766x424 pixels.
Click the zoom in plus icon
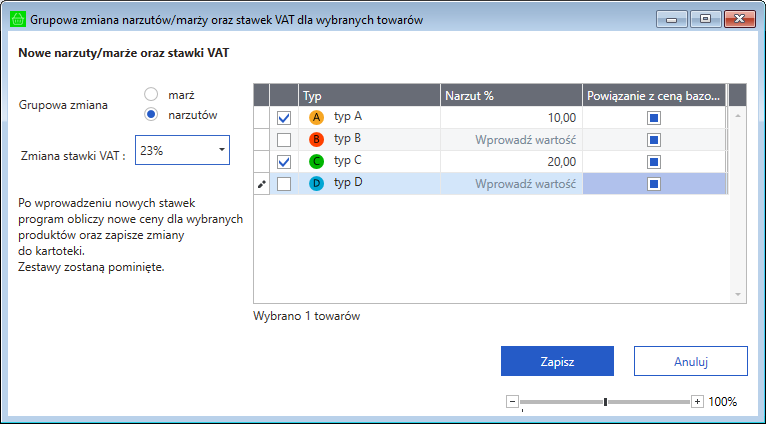tap(697, 401)
